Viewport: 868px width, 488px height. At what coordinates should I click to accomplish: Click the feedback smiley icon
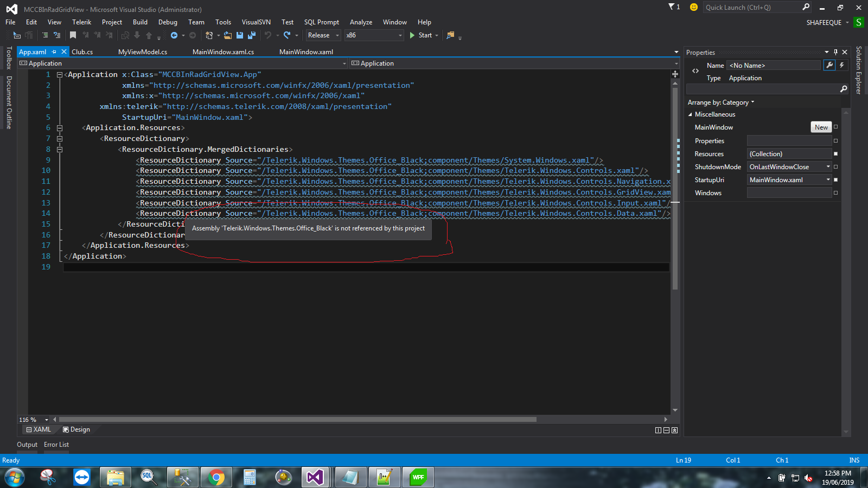point(693,7)
